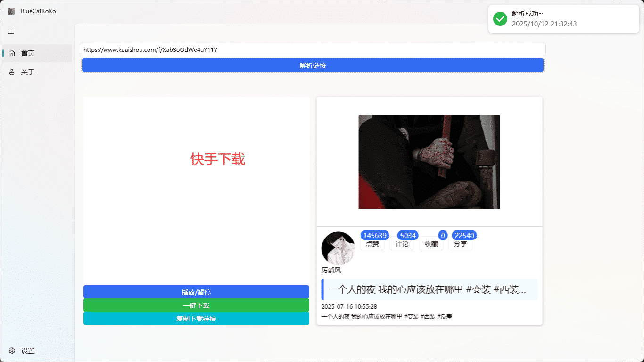644x362 pixels.
Task: Click the 复制下载链接 button
Action: point(196,319)
